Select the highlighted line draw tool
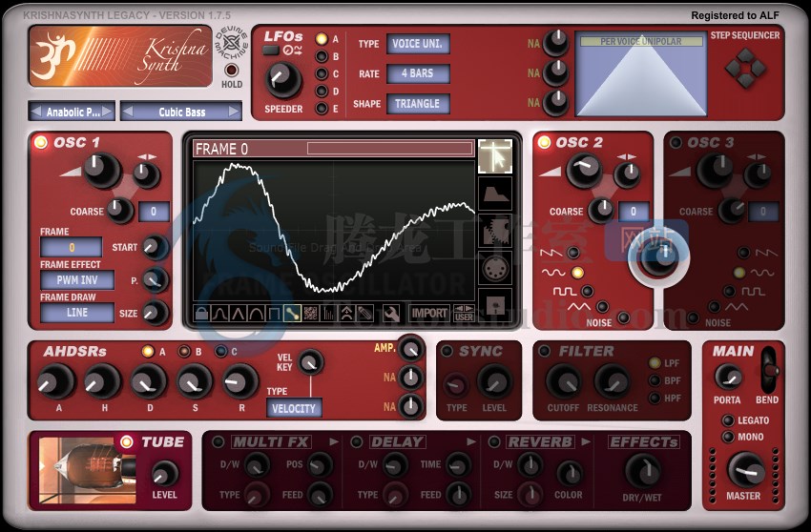The image size is (811, 532). (x=292, y=314)
